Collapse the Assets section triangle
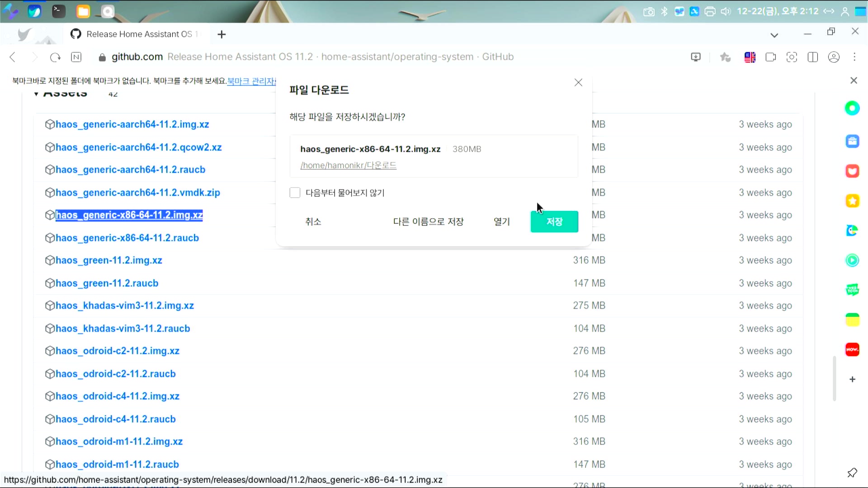Viewport: 868px width, 488px height. click(x=36, y=94)
